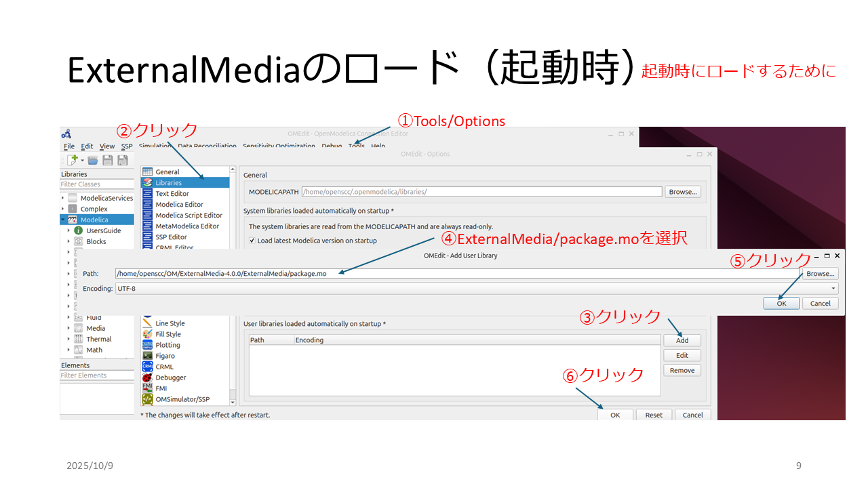Open the View menu
Image resolution: width=868 pixels, height=488 pixels.
[x=107, y=146]
